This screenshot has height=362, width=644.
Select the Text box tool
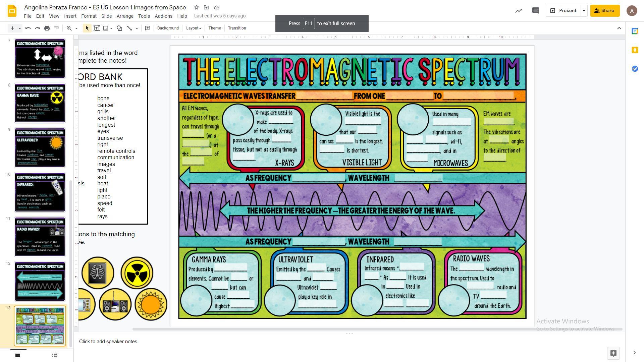97,28
